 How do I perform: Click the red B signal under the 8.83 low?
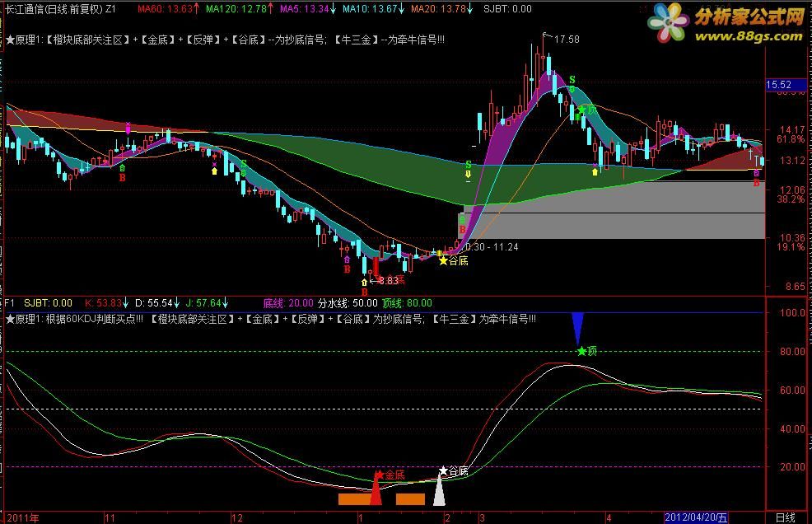364,292
